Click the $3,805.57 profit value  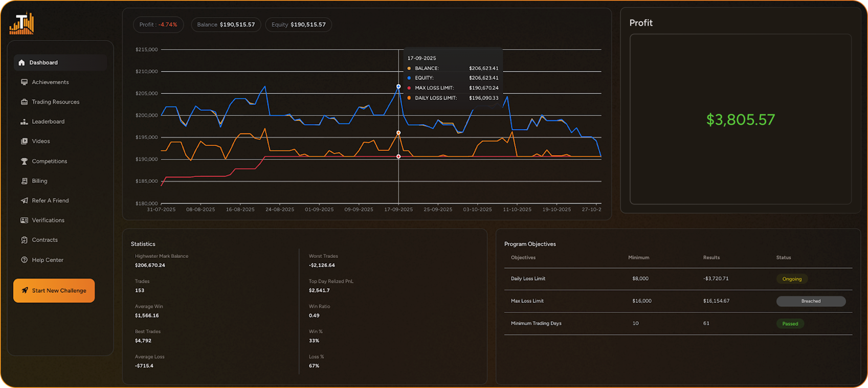coord(741,119)
